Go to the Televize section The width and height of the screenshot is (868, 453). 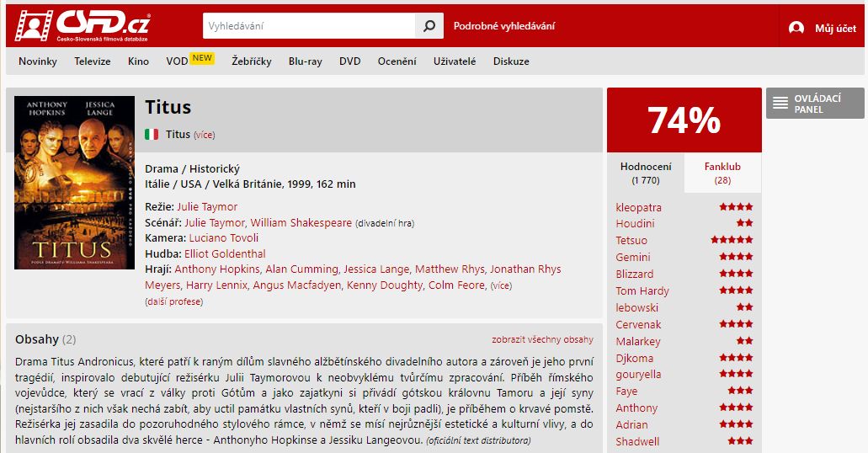(93, 61)
